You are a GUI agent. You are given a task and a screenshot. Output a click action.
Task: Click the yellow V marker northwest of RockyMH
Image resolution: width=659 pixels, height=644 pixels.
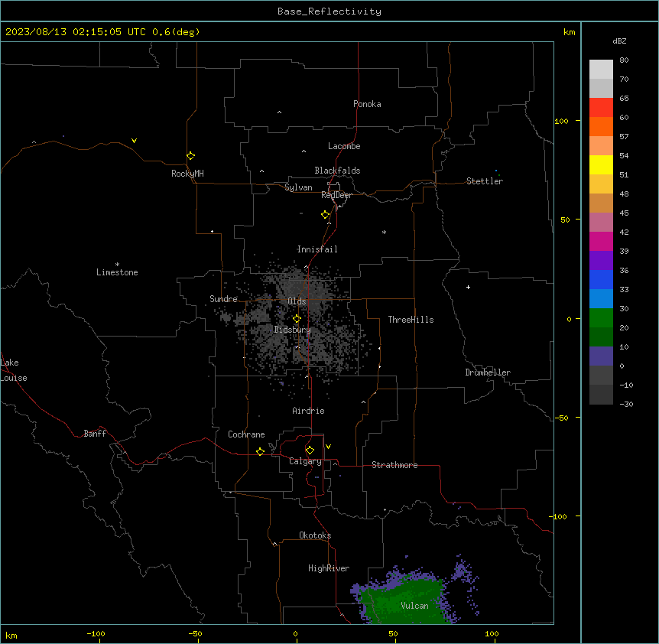click(134, 141)
